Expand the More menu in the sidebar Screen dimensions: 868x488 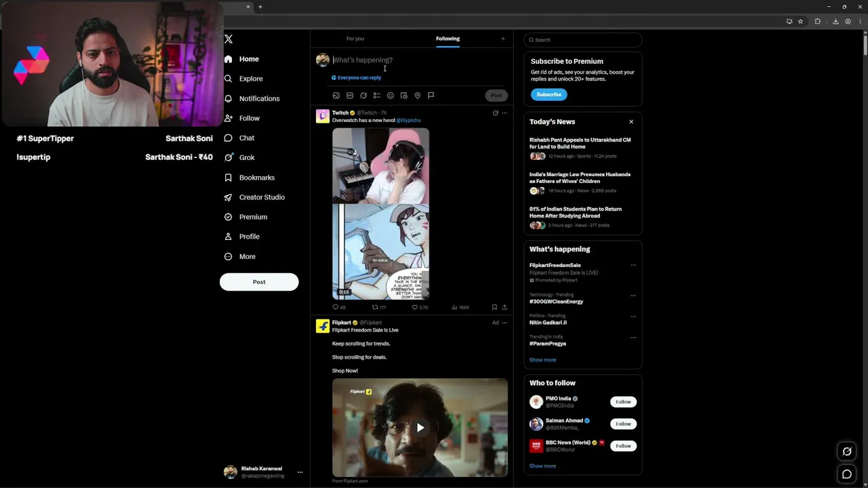pos(240,257)
